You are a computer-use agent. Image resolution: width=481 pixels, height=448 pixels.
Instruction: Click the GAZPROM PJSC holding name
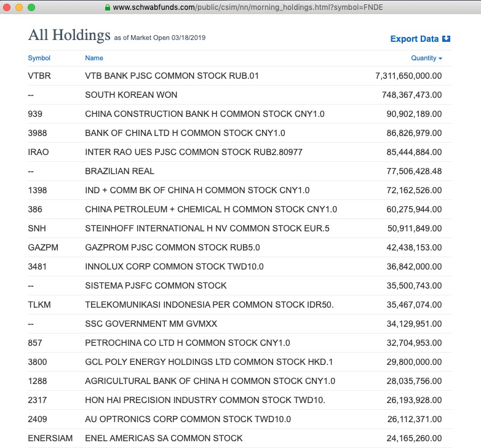tap(172, 247)
